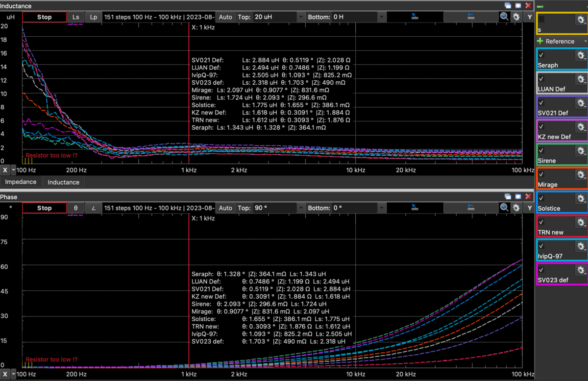Click Auto scale in Phase toolbar
The image size is (588, 381).
pyautogui.click(x=225, y=208)
